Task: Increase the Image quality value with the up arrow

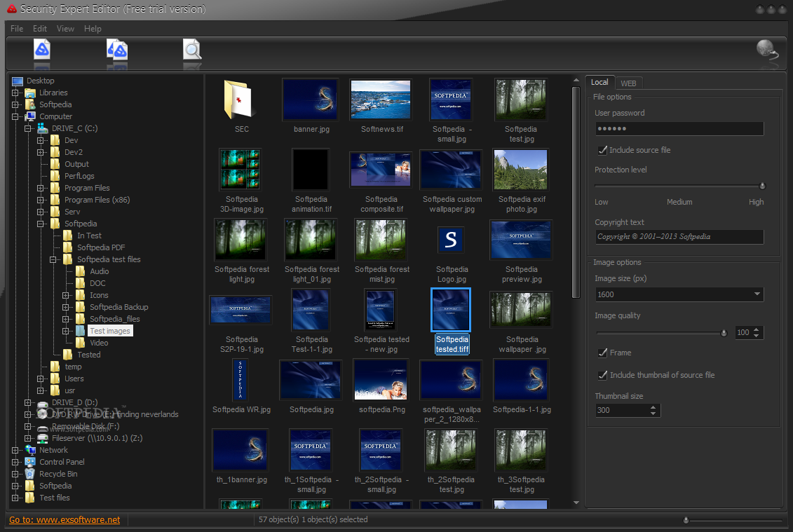Action: [x=756, y=329]
